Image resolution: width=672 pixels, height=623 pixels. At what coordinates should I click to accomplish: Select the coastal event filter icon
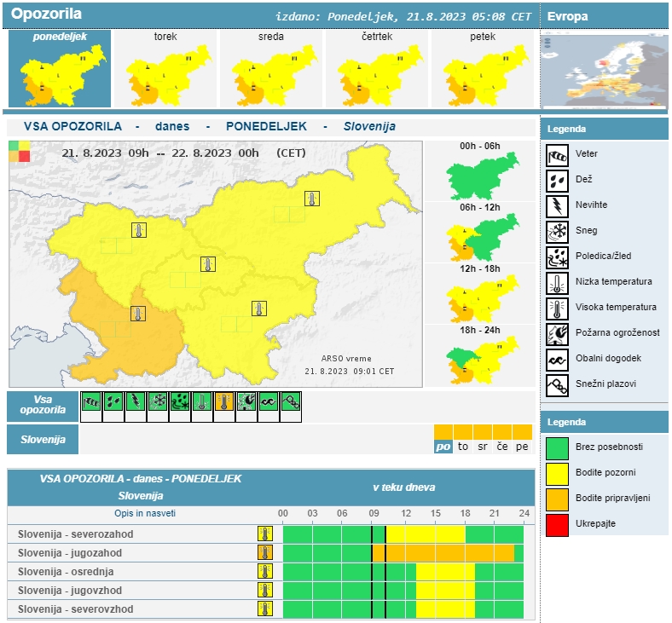click(x=269, y=402)
